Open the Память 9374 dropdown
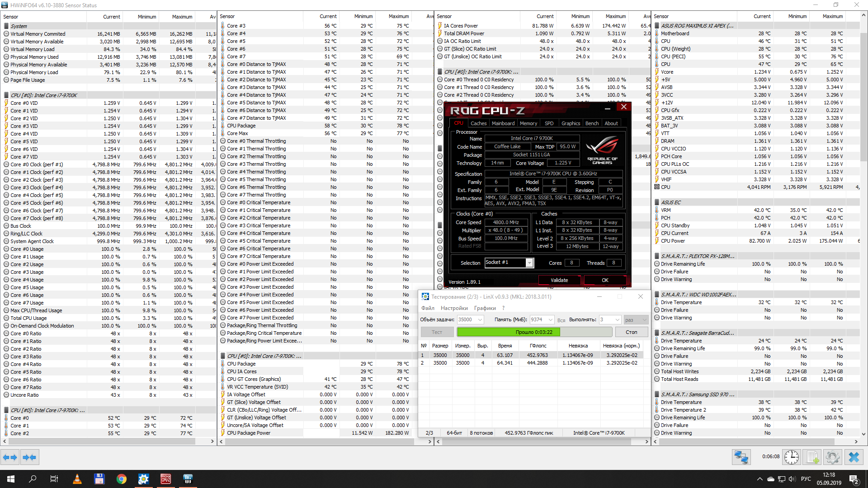Viewport: 868px width, 488px height. click(550, 320)
